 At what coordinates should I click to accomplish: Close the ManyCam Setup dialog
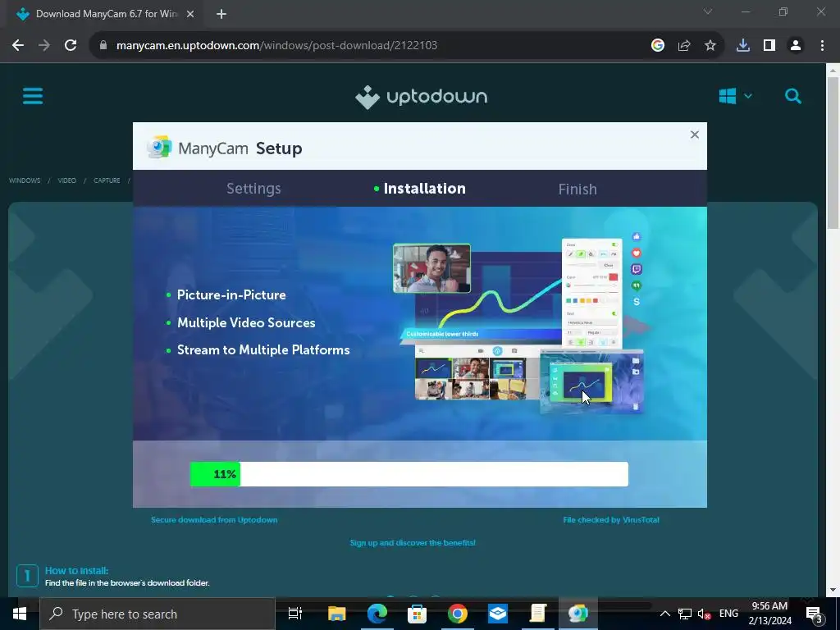point(694,135)
